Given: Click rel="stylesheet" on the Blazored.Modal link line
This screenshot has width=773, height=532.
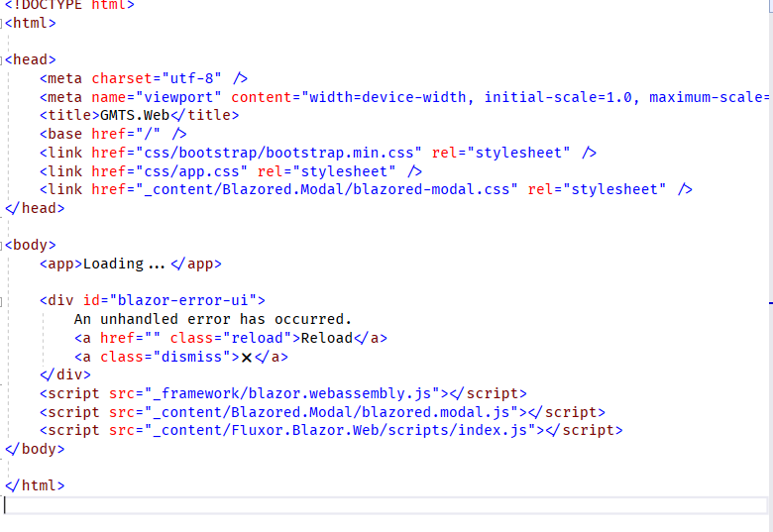Looking at the screenshot, I should click(x=597, y=189).
